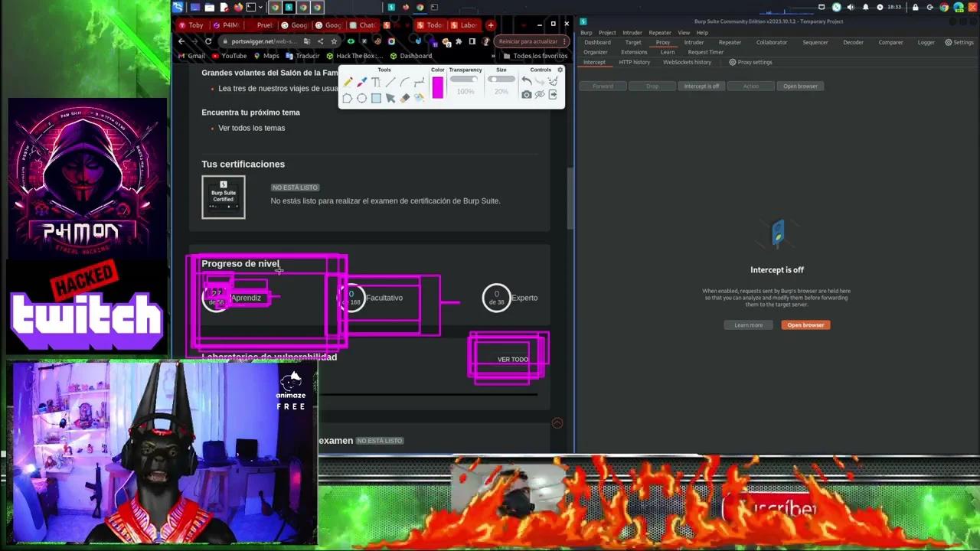Click the Learn more button
The height and width of the screenshot is (551, 980).
coord(748,325)
